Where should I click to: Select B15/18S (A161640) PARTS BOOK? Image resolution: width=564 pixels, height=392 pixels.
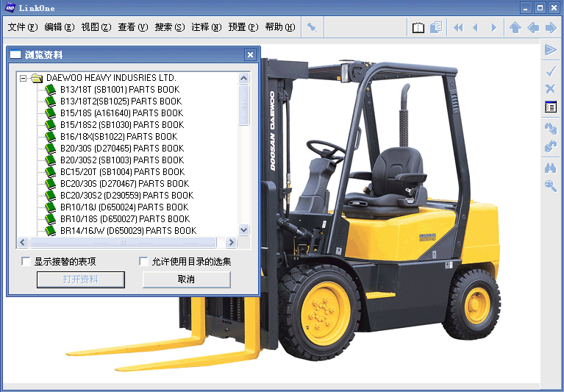pos(121,113)
